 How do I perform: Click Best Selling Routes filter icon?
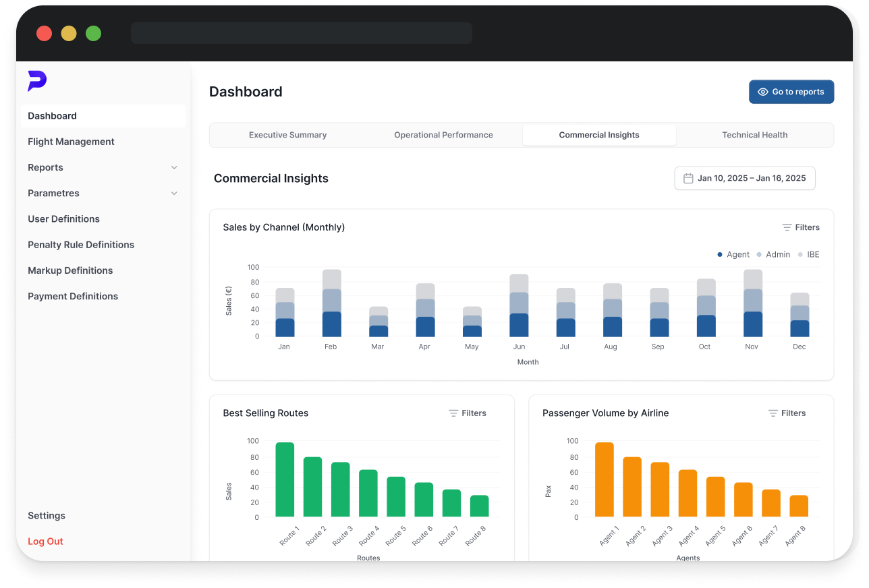[x=453, y=413]
